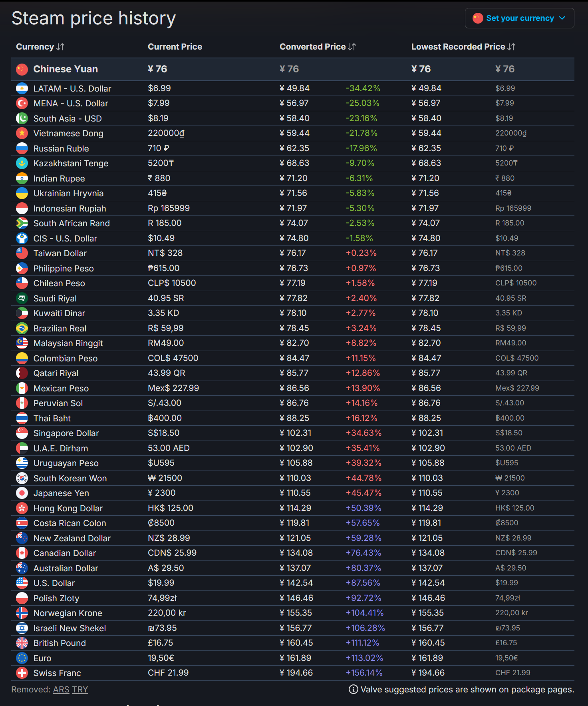
Task: Select the Thai Baht row name
Action: click(x=52, y=418)
